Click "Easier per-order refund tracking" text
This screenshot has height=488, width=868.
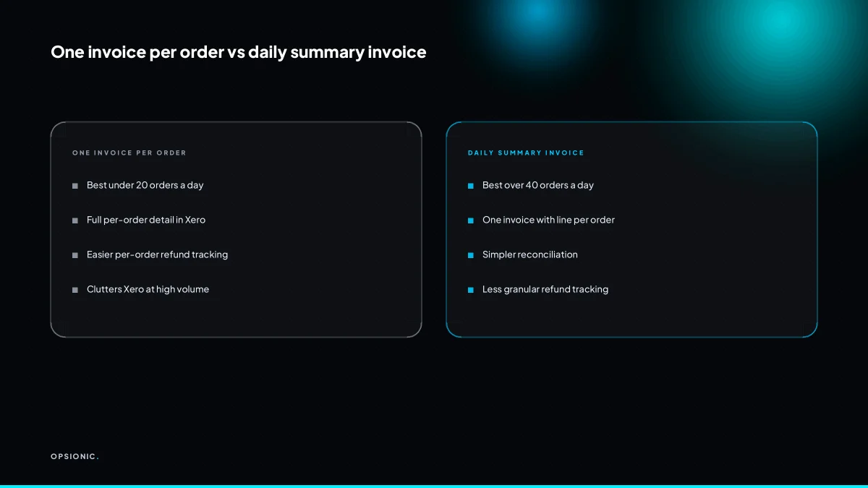pyautogui.click(x=157, y=254)
